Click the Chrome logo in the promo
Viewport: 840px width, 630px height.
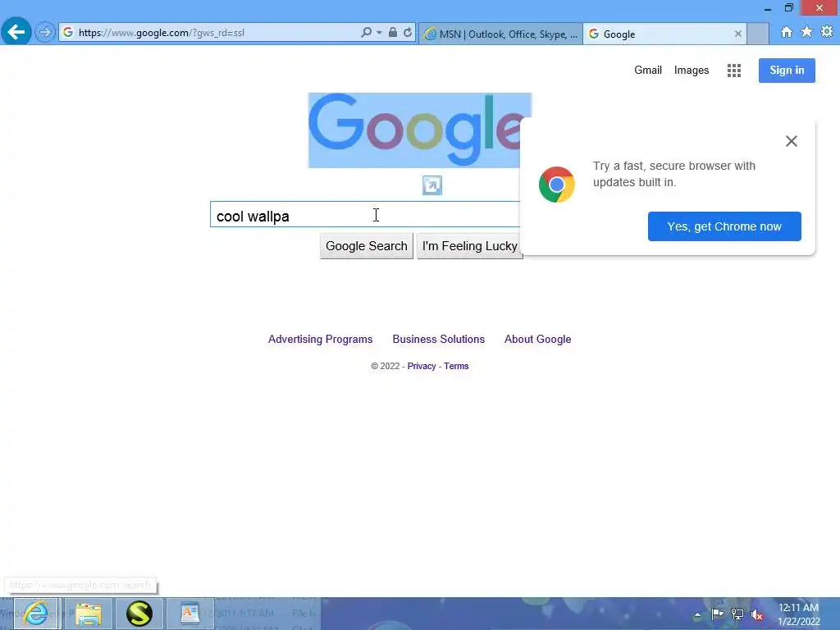[557, 185]
